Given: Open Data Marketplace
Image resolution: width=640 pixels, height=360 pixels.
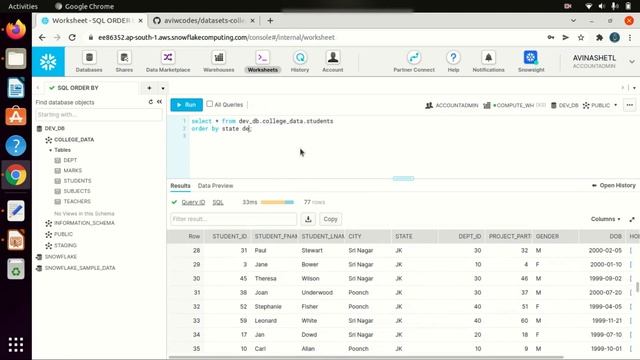Looking at the screenshot, I should (x=168, y=62).
